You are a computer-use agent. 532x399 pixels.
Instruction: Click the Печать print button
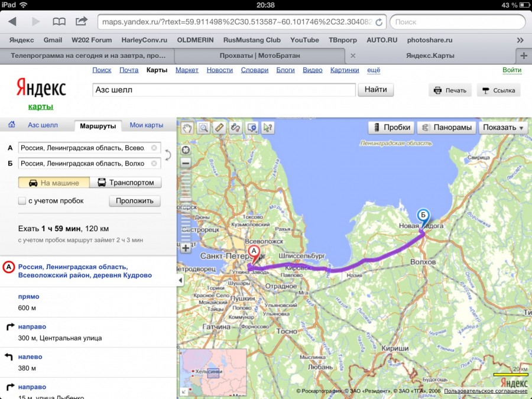click(x=450, y=90)
